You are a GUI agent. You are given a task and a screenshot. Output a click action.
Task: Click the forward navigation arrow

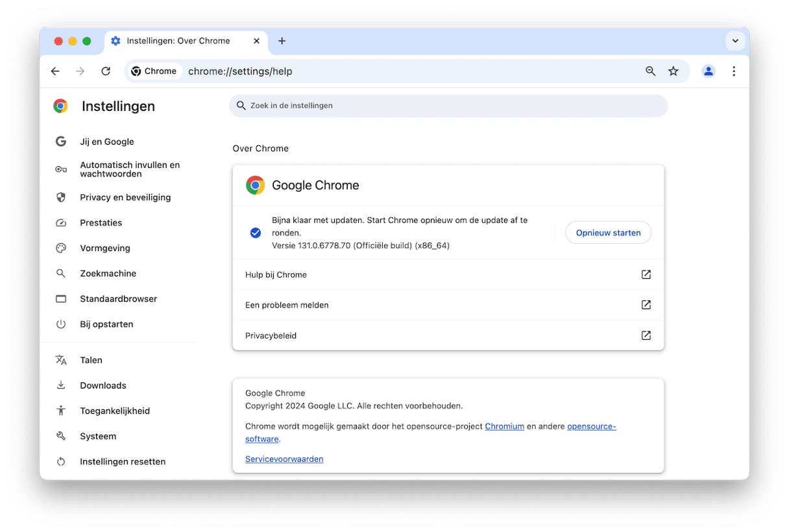(80, 71)
